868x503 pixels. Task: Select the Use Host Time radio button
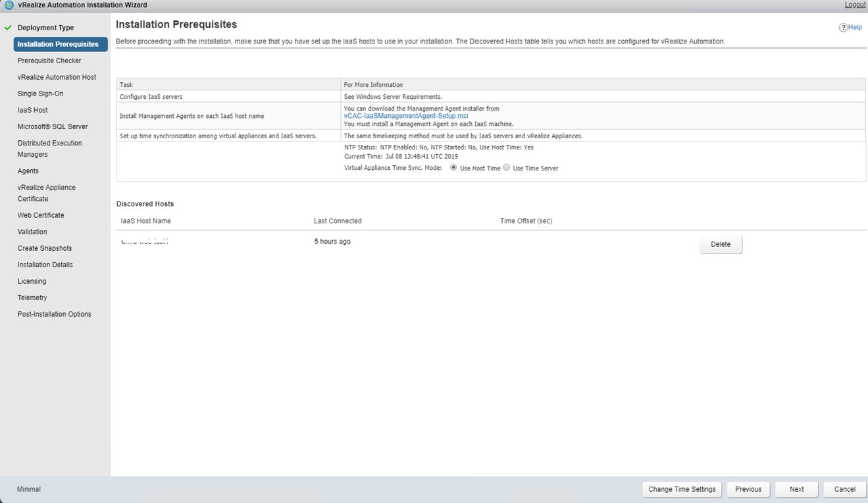pyautogui.click(x=453, y=168)
